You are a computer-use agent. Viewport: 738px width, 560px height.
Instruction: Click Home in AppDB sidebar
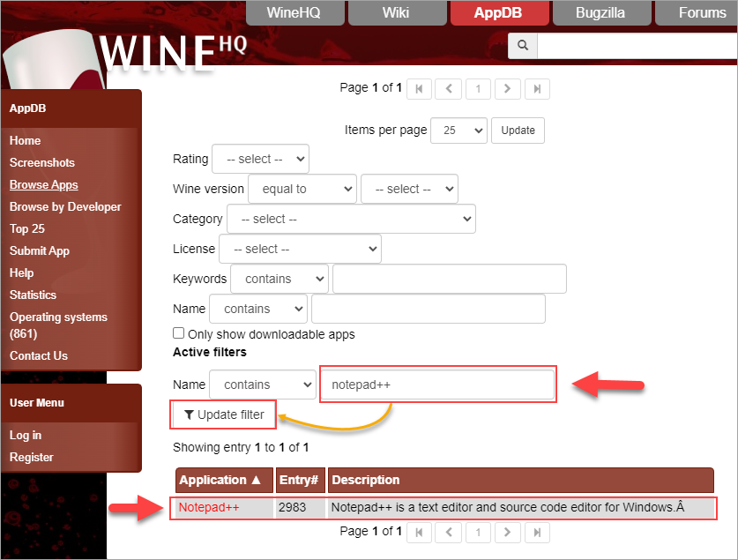point(25,141)
